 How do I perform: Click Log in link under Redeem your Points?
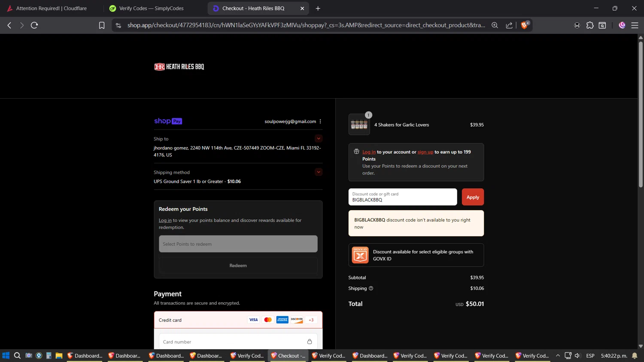pos(165,220)
